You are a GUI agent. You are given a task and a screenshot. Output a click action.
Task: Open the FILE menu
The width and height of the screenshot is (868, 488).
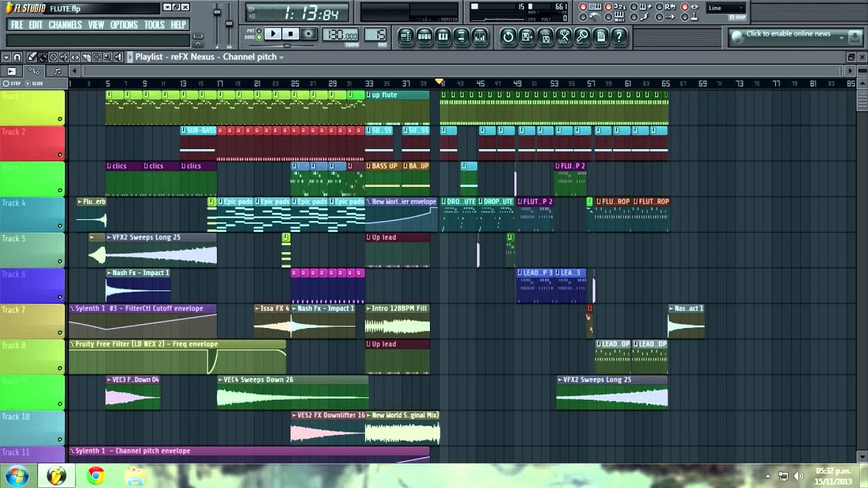point(17,25)
